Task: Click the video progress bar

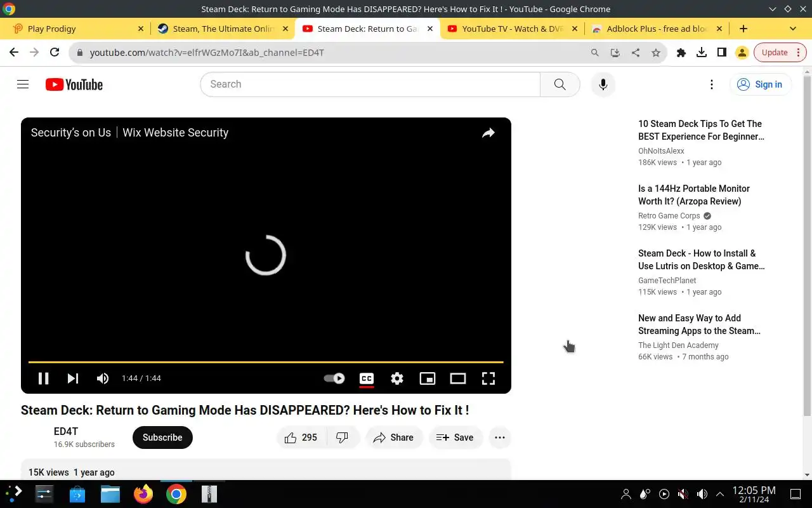Action: click(266, 362)
